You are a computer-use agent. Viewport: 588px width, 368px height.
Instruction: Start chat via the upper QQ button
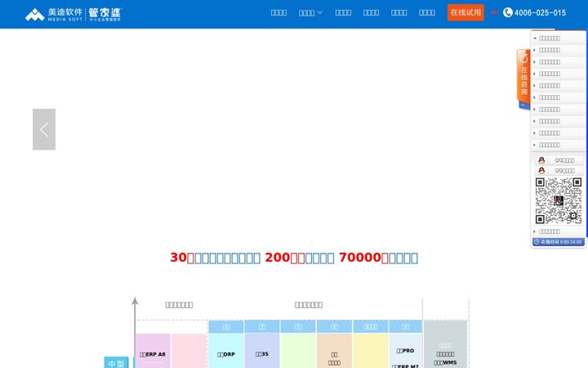(559, 160)
